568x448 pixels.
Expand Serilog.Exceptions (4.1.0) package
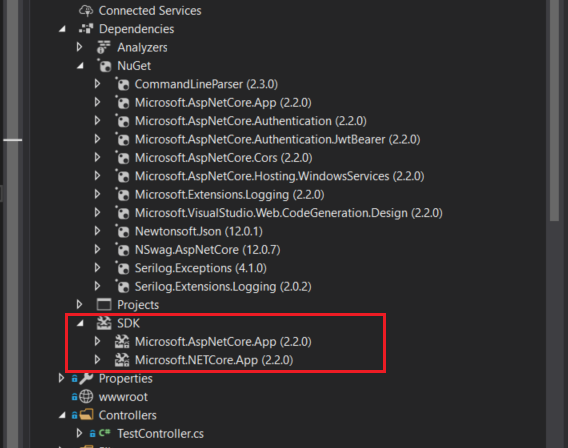(97, 268)
